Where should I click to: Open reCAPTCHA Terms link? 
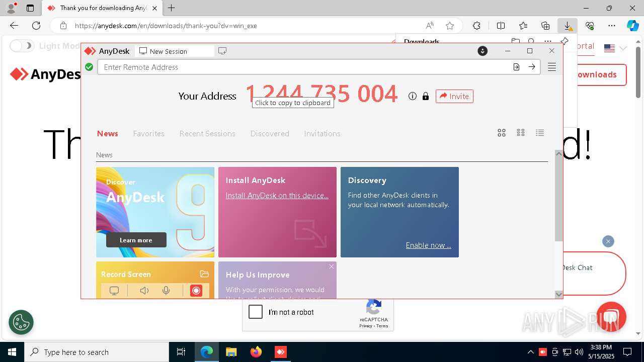pyautogui.click(x=382, y=326)
